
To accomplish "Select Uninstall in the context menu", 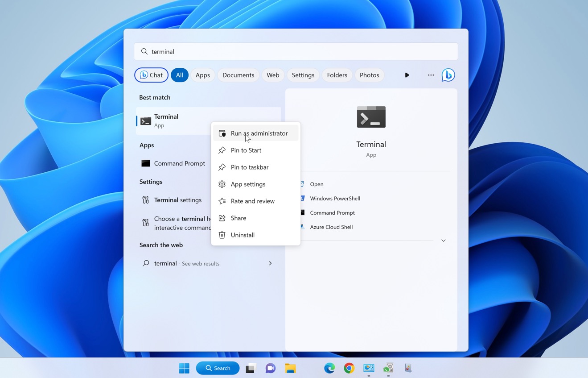I will click(243, 235).
